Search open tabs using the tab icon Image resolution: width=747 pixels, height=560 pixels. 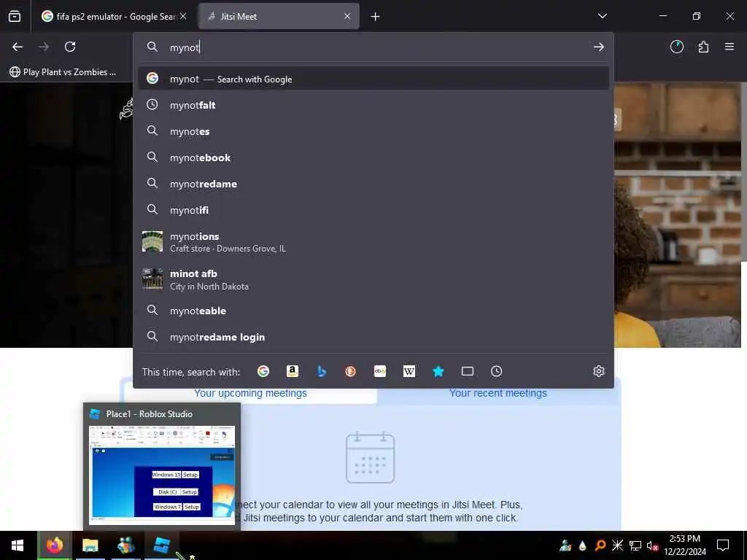coord(468,371)
